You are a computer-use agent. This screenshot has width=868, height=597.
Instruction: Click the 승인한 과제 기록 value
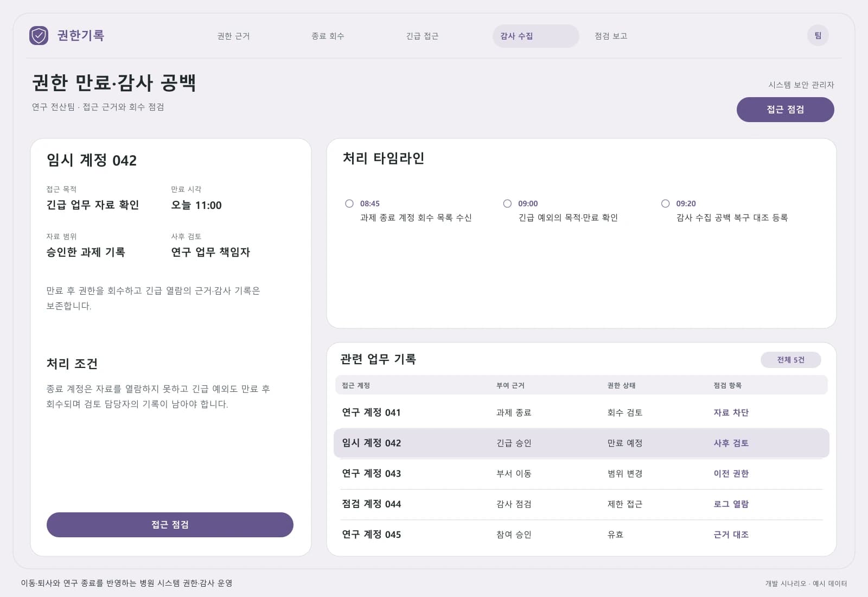click(x=86, y=252)
